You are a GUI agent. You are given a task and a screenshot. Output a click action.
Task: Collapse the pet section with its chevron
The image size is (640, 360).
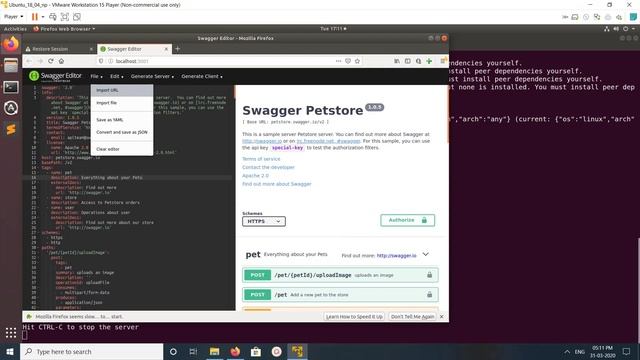coord(426,254)
